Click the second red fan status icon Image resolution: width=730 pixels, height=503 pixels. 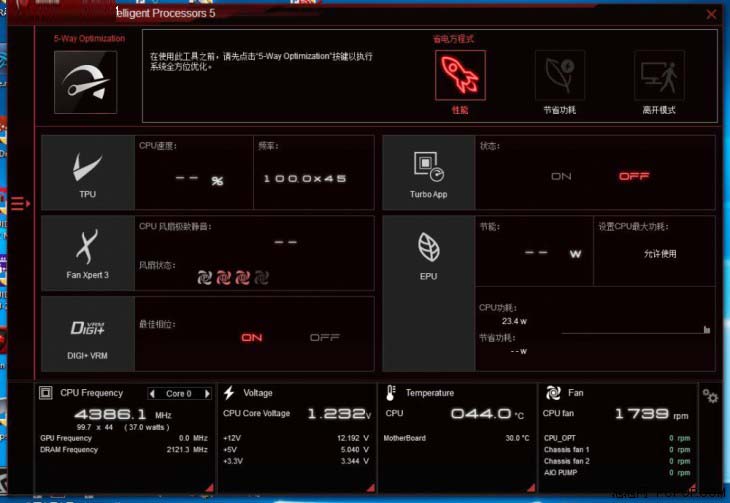pyautogui.click(x=223, y=278)
